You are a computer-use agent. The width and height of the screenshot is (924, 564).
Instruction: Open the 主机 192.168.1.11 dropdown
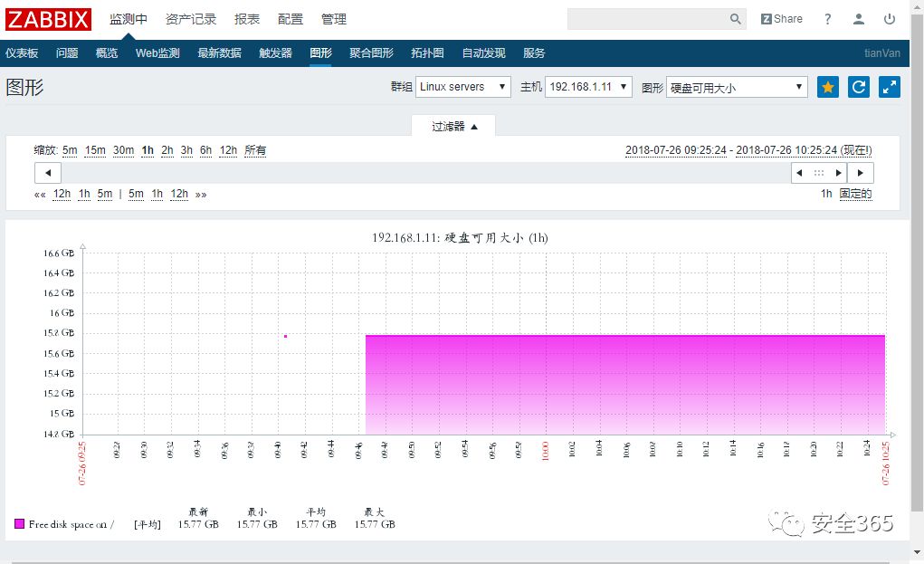coord(588,87)
